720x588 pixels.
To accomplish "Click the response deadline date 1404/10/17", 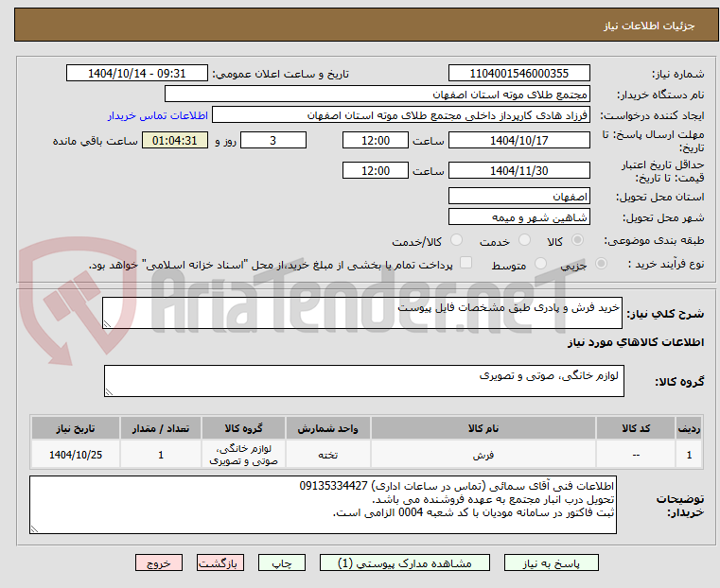I will (x=518, y=140).
